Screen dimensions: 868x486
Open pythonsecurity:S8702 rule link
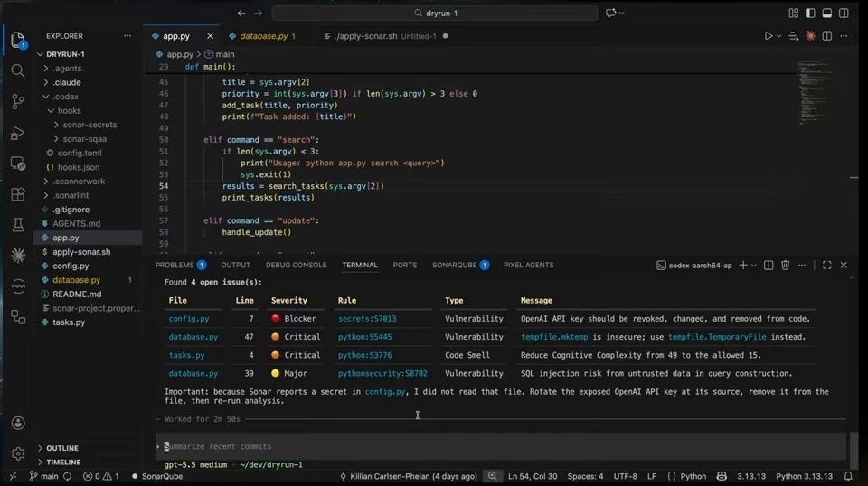point(382,373)
